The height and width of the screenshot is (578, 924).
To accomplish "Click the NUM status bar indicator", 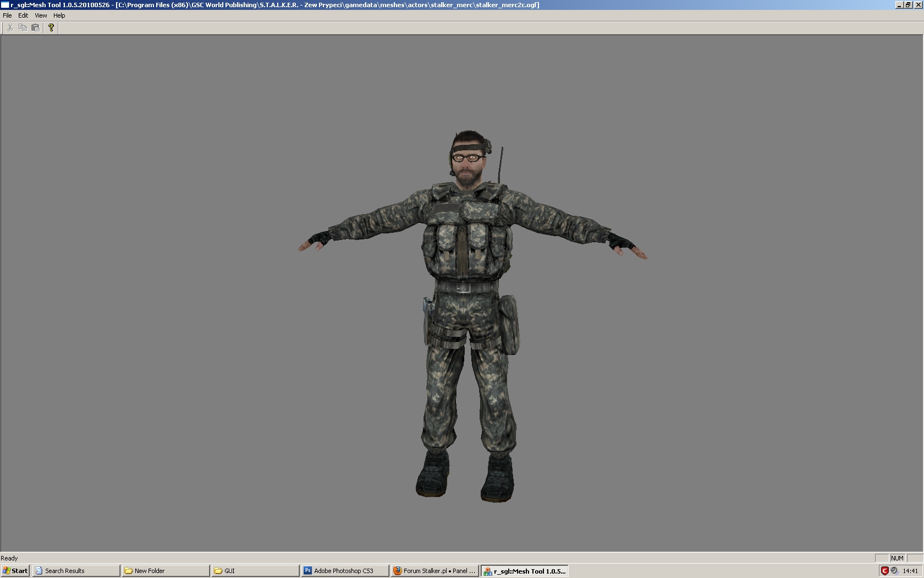I will coord(897,558).
